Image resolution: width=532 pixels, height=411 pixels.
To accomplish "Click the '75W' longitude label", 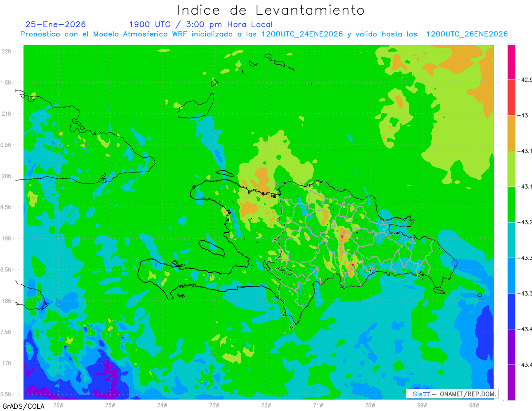I will coord(110,405).
